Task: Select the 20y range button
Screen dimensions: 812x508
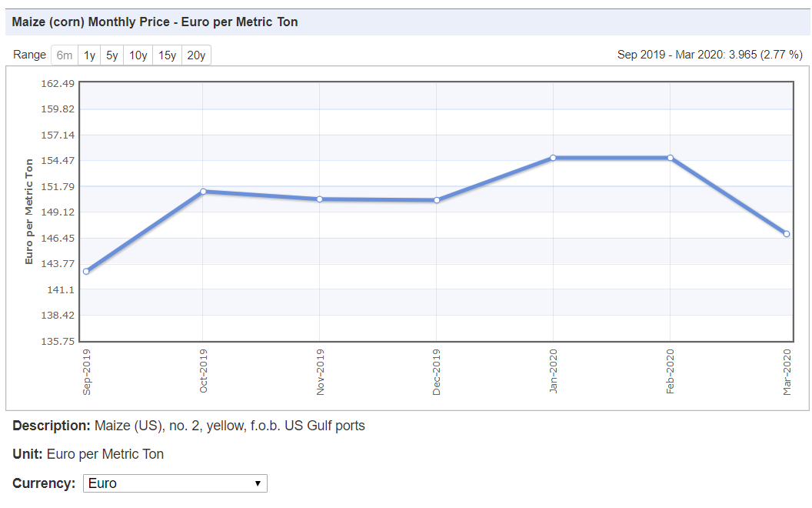Action: click(196, 55)
